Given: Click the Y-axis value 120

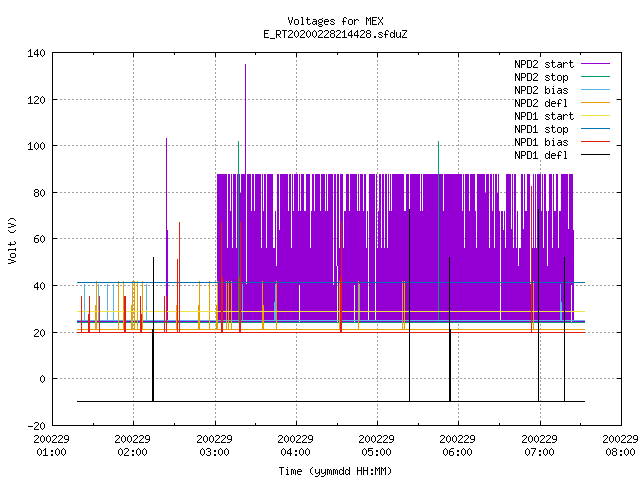Looking at the screenshot, I should click(36, 100).
